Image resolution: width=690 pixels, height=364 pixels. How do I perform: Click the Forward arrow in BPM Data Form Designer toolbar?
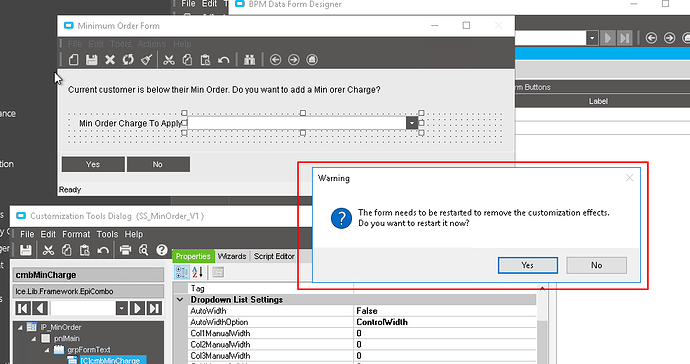click(x=669, y=38)
